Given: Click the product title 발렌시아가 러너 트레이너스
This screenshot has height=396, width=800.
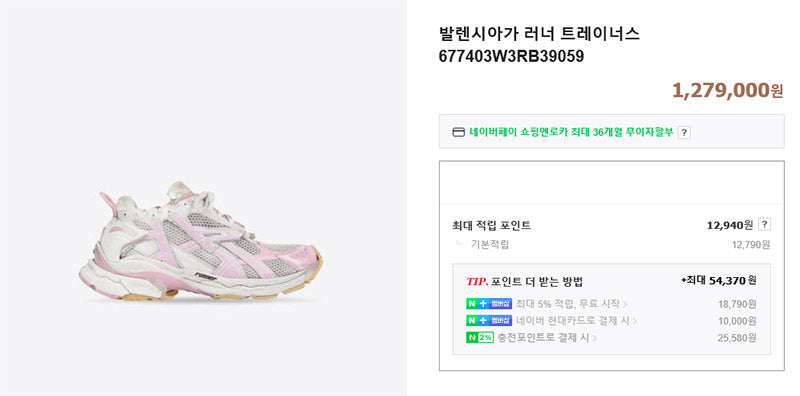Looking at the screenshot, I should (x=539, y=34).
